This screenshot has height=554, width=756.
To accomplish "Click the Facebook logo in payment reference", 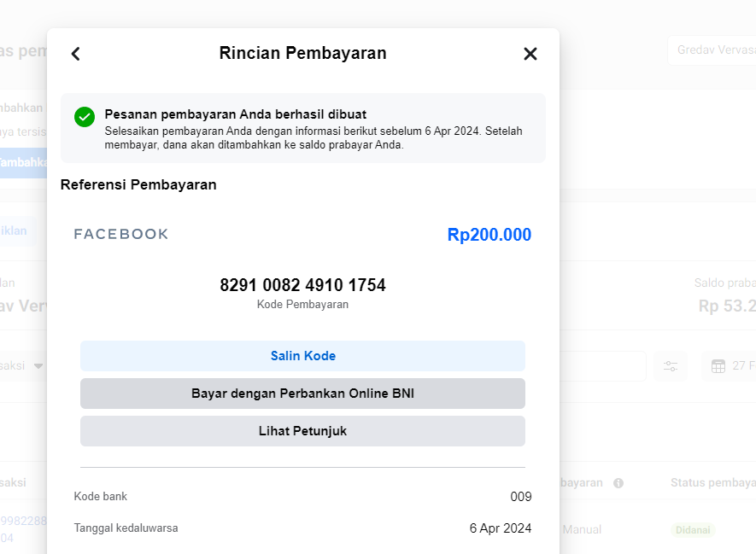I will tap(121, 235).
